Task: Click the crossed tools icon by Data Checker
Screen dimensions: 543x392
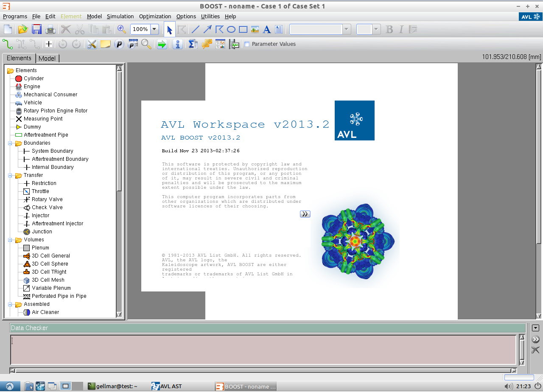Action: pos(535,350)
